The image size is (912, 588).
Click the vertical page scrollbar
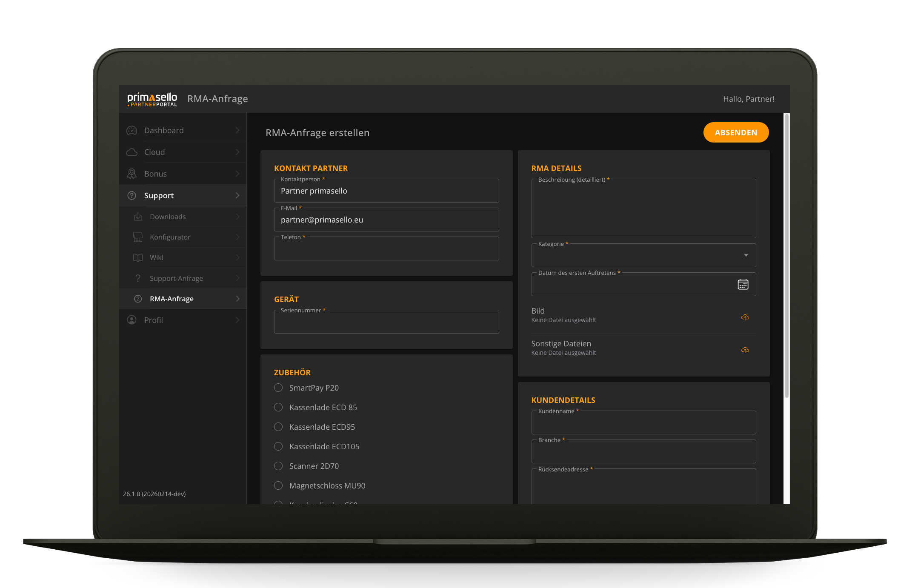tap(786, 255)
